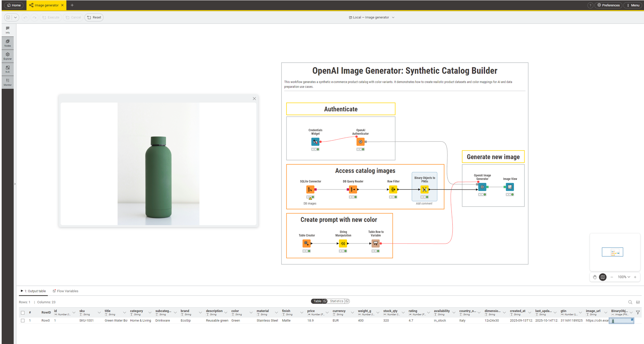The height and width of the screenshot is (344, 644).
Task: Go to the Home tab
Action: click(13, 5)
